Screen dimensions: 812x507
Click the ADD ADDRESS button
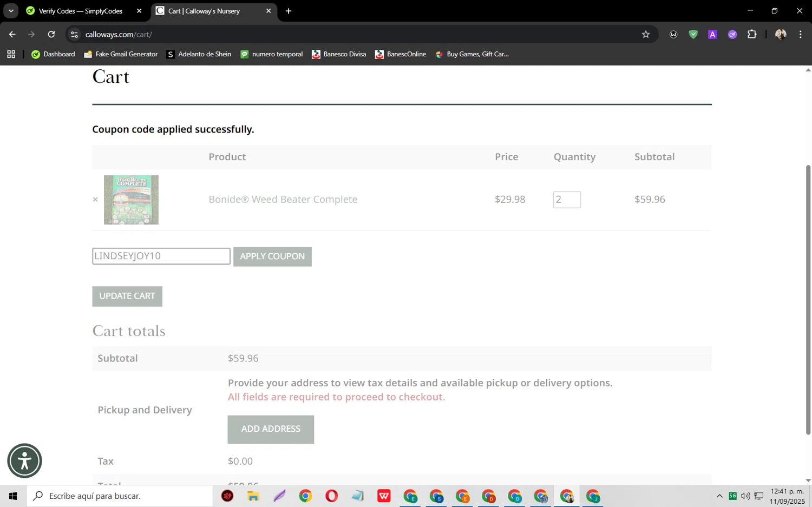point(271,429)
